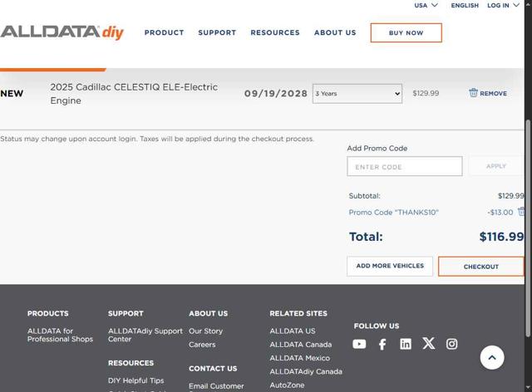Open the AutoZone link
This screenshot has width=532, height=392.
[287, 385]
